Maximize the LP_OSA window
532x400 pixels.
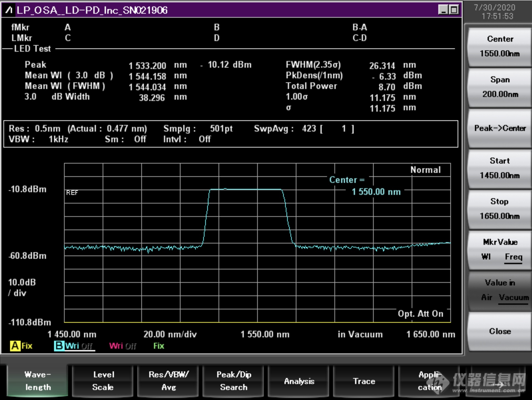pos(454,10)
